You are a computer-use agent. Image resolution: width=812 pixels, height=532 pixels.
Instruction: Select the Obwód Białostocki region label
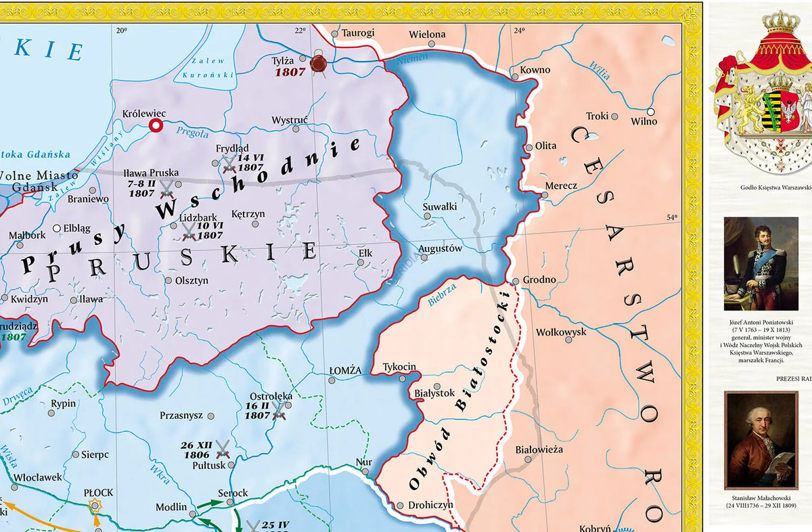coord(459,390)
